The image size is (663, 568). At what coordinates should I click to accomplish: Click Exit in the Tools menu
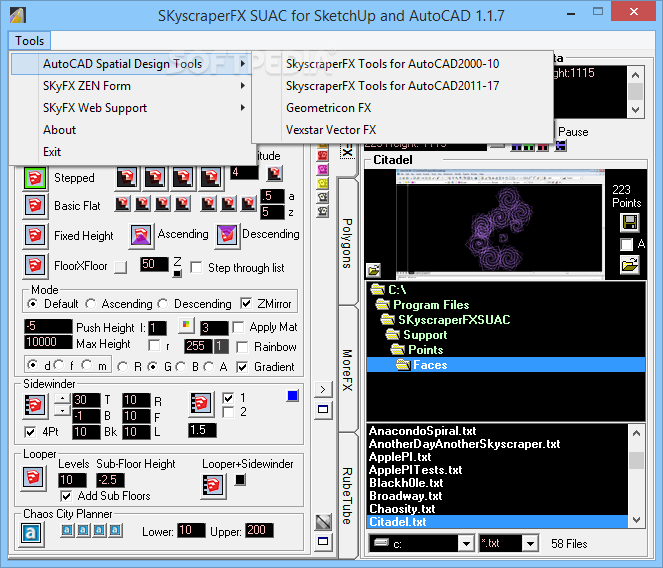pyautogui.click(x=52, y=152)
